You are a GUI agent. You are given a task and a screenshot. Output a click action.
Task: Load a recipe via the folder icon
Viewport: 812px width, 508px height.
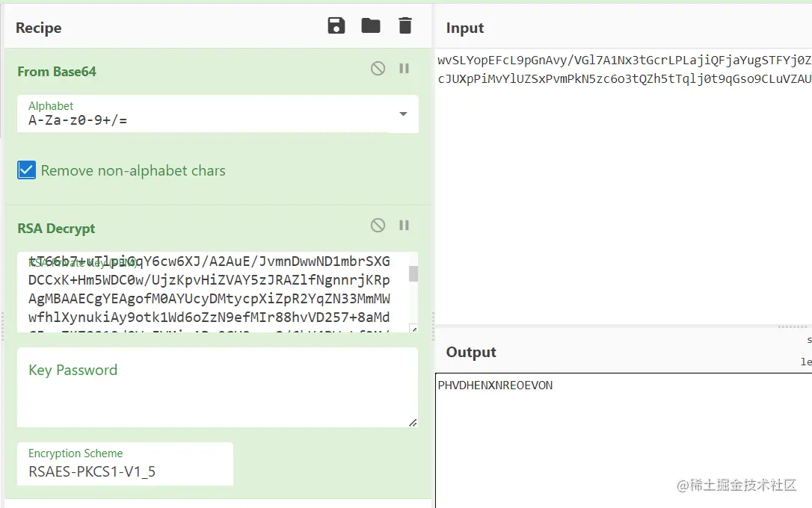pyautogui.click(x=371, y=25)
